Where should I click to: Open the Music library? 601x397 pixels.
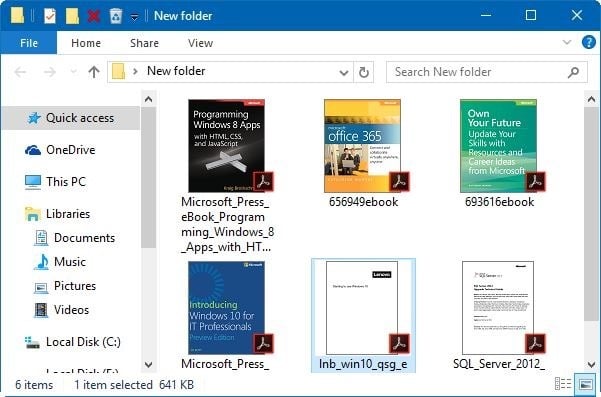[x=71, y=262]
